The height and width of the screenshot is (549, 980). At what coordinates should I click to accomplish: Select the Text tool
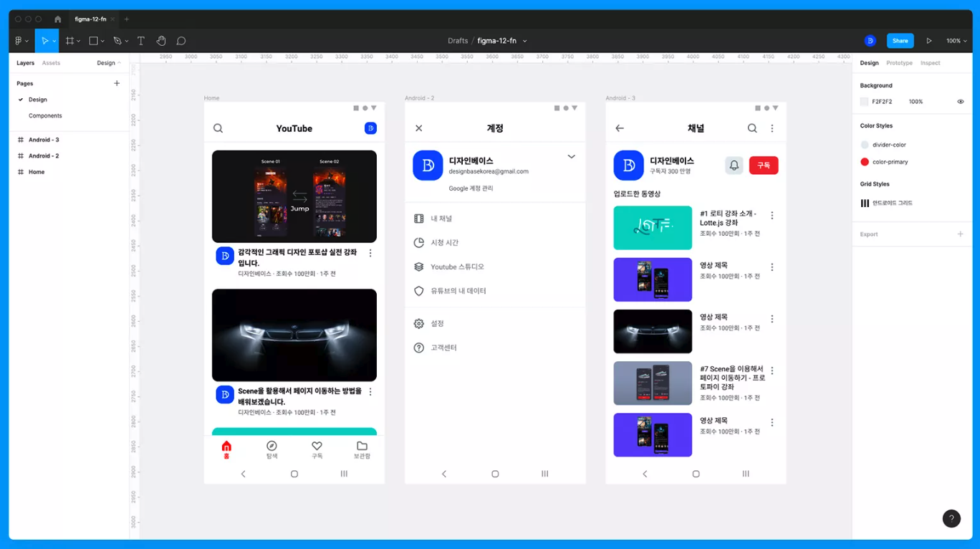click(140, 41)
